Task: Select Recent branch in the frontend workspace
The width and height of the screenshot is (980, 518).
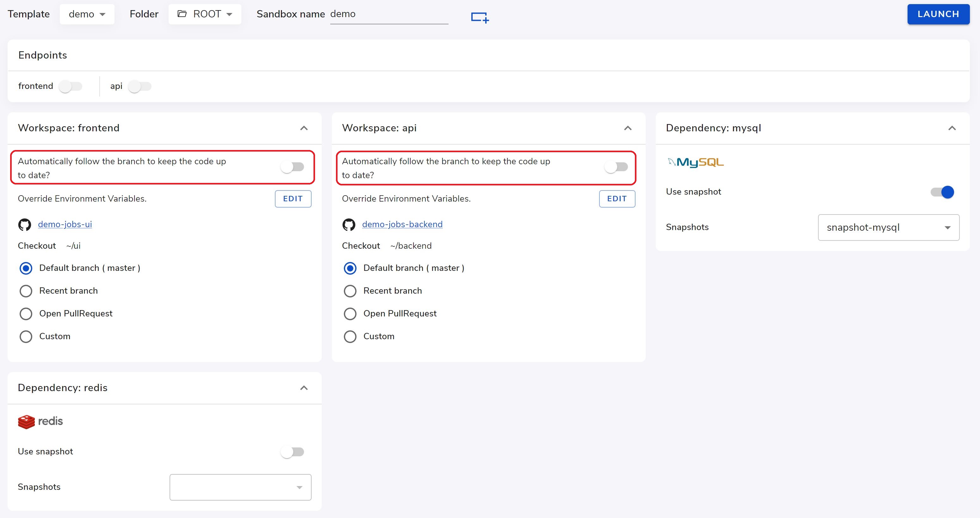Action: click(x=26, y=291)
